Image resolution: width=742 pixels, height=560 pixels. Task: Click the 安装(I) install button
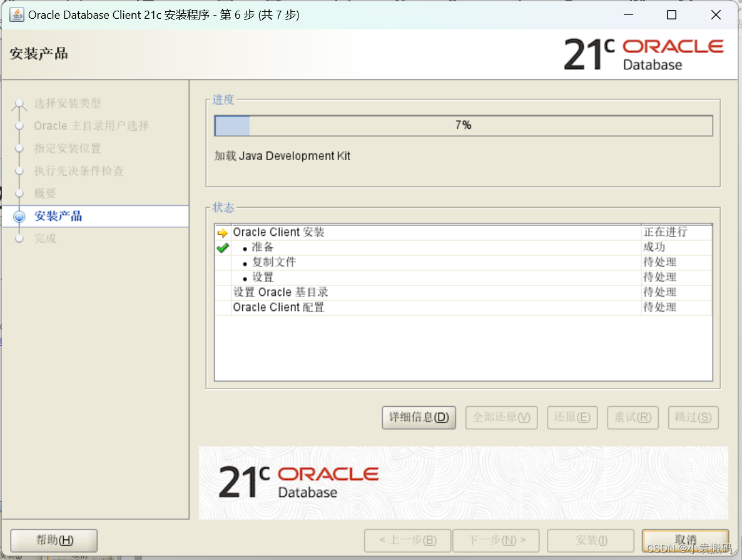[x=591, y=540]
